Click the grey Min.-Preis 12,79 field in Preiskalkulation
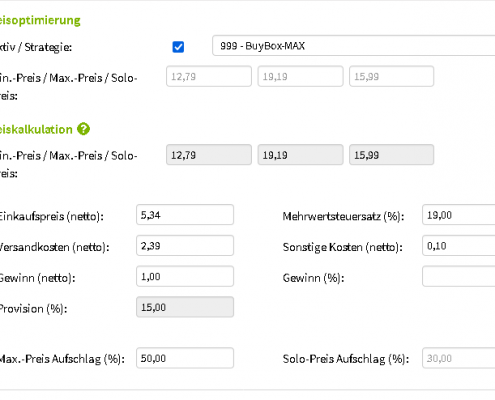This screenshot has height=400, width=495. (x=209, y=155)
